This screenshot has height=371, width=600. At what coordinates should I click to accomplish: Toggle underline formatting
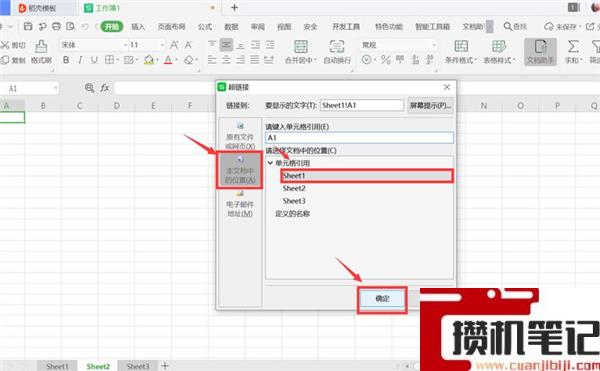click(x=94, y=60)
